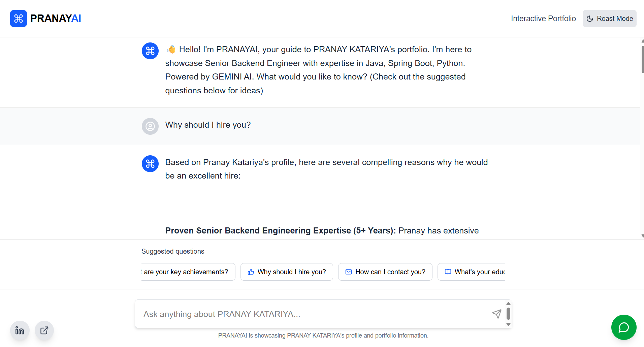Click the PRANAYAI command logo icon
Screen dimensions: 644x347
19,19
